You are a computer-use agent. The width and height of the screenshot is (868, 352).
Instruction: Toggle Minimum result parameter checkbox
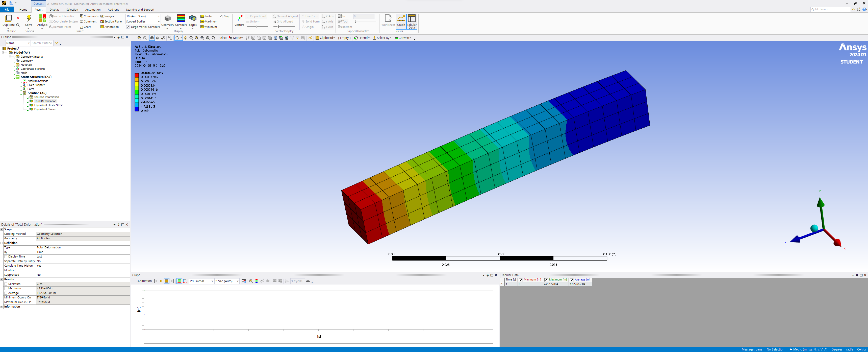pos(6,284)
